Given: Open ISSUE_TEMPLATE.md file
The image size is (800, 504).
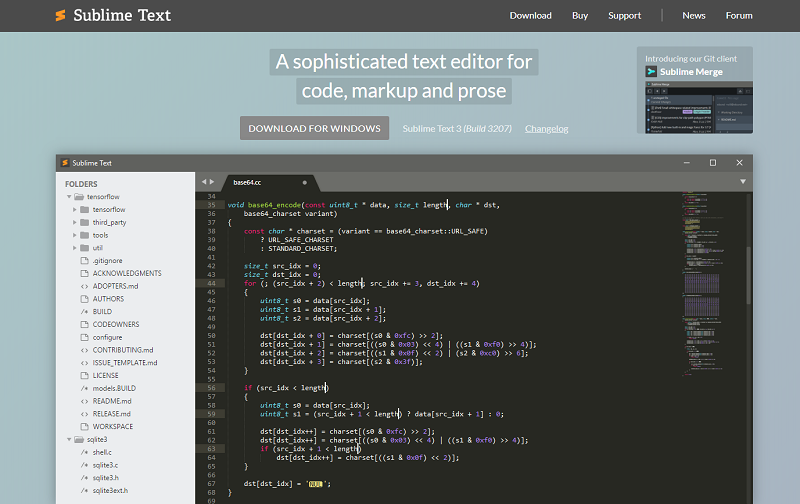Looking at the screenshot, I should click(x=125, y=363).
